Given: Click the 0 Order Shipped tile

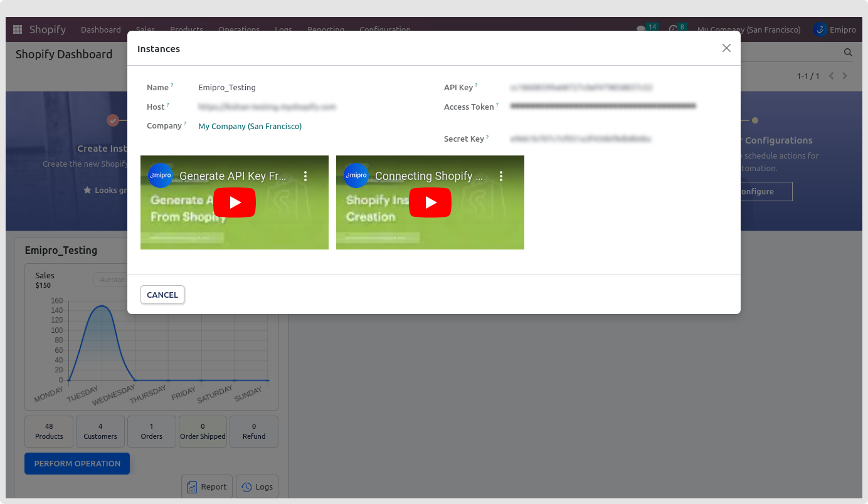Looking at the screenshot, I should click(203, 431).
